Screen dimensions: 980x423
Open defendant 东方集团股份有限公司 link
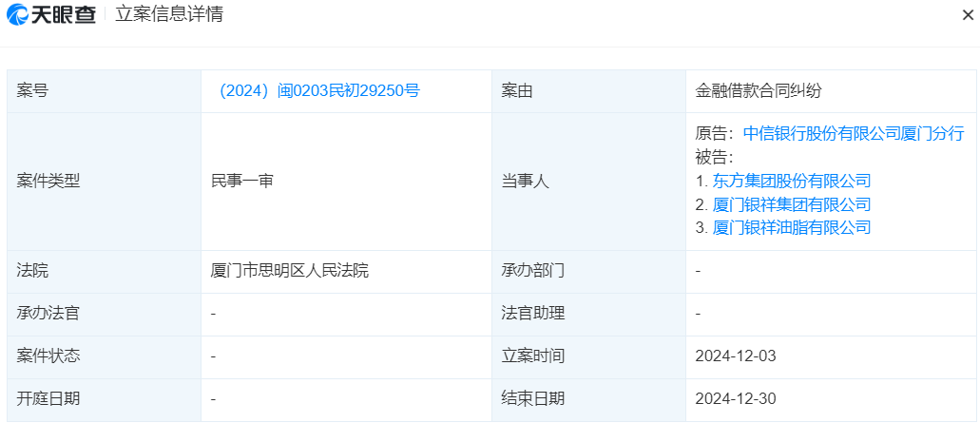tap(791, 182)
